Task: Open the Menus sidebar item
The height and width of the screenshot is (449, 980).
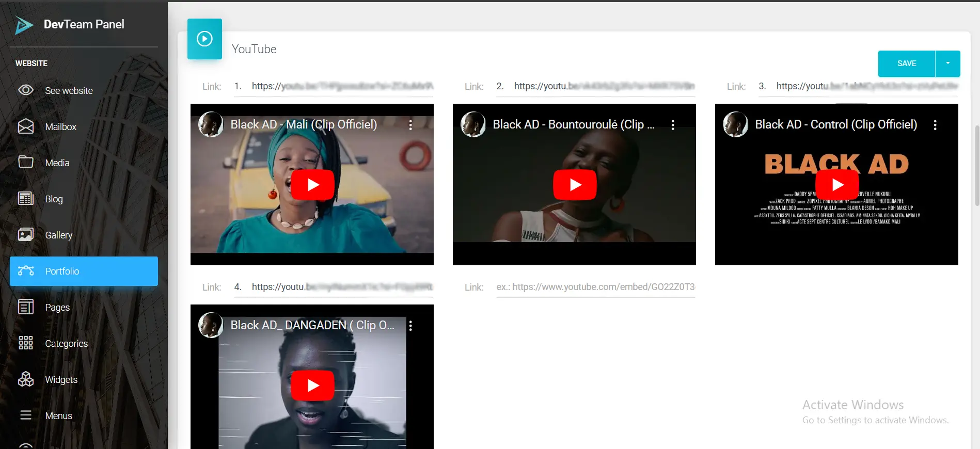Action: (x=58, y=415)
